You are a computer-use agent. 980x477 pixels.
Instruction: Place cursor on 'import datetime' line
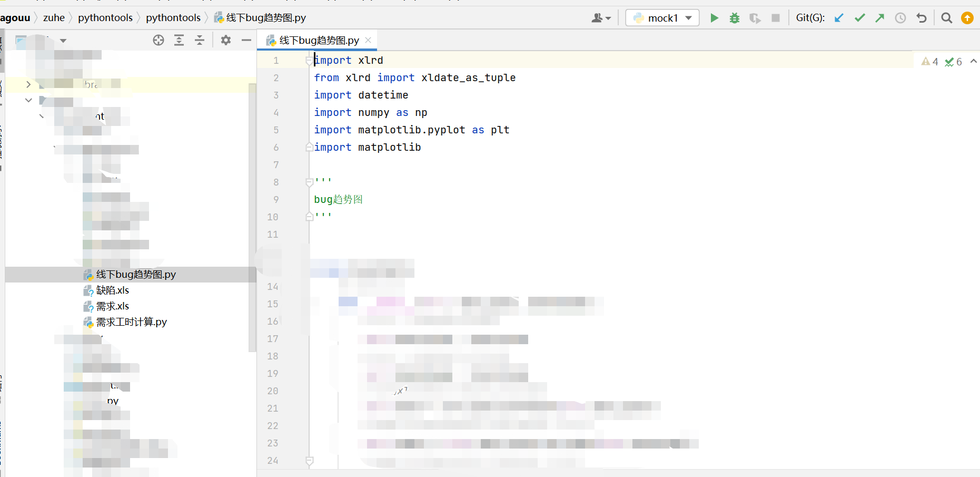point(361,95)
